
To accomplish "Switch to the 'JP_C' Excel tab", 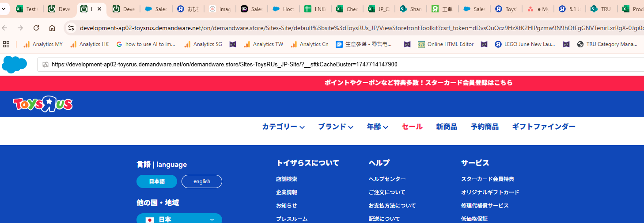I will (x=379, y=9).
